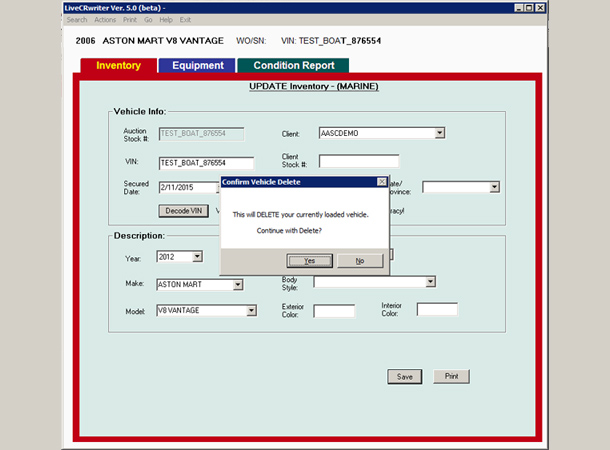Viewport: 610px width, 450px height.
Task: Open the Go menu
Action: (x=148, y=20)
